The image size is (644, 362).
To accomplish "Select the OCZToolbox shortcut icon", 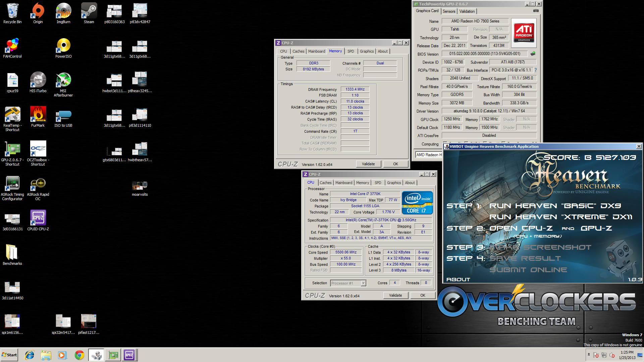I will coord(38,154).
